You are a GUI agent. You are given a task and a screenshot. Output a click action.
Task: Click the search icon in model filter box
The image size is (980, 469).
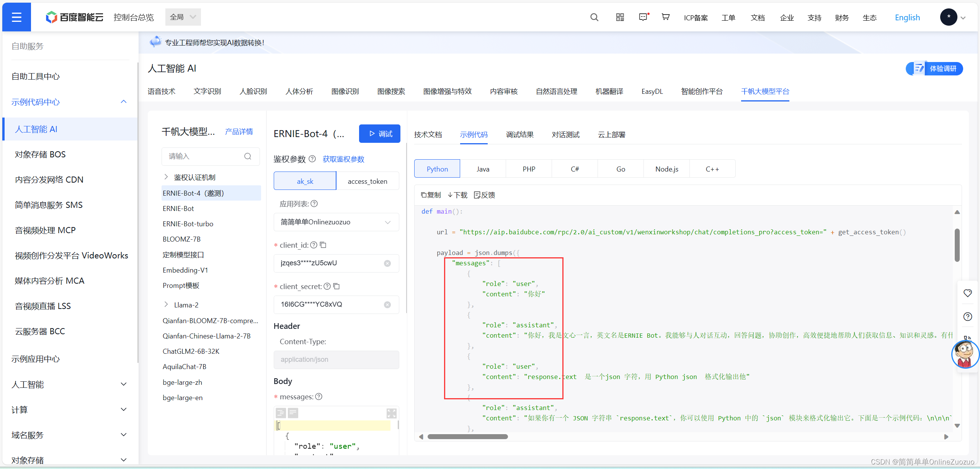(x=248, y=156)
